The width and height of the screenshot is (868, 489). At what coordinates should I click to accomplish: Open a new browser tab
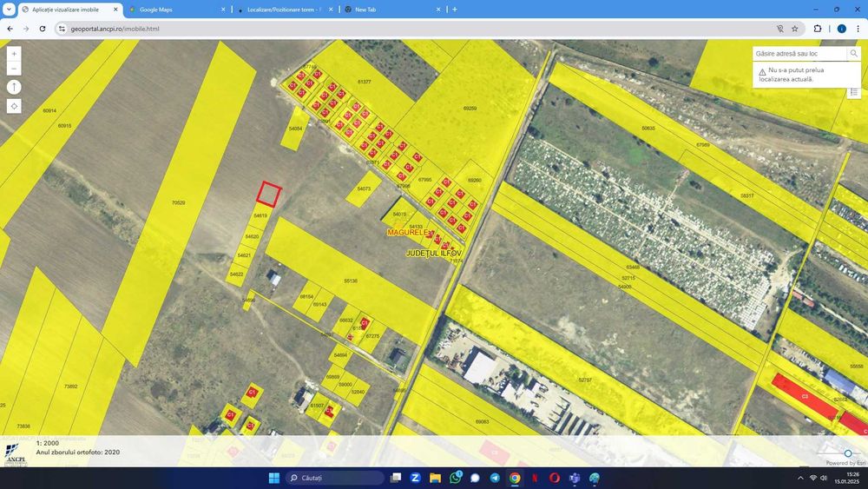click(x=455, y=10)
